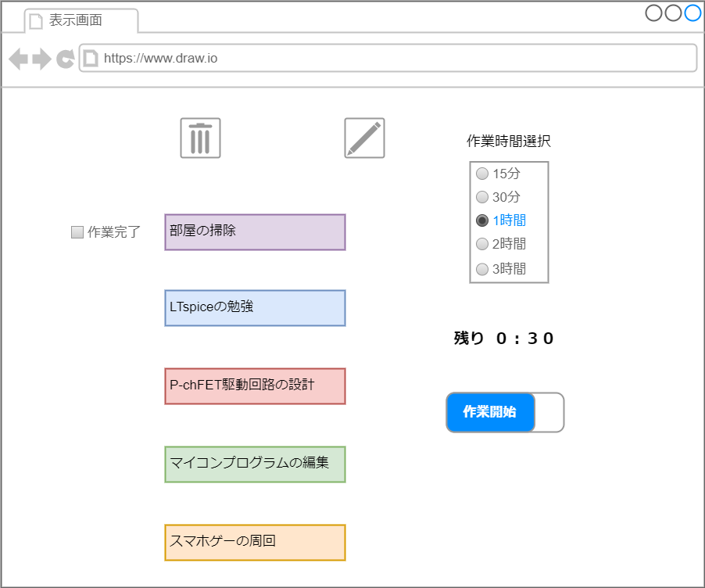Click the 残り 0:30 remaining time display
Viewport: 705px width, 588px height.
[503, 338]
